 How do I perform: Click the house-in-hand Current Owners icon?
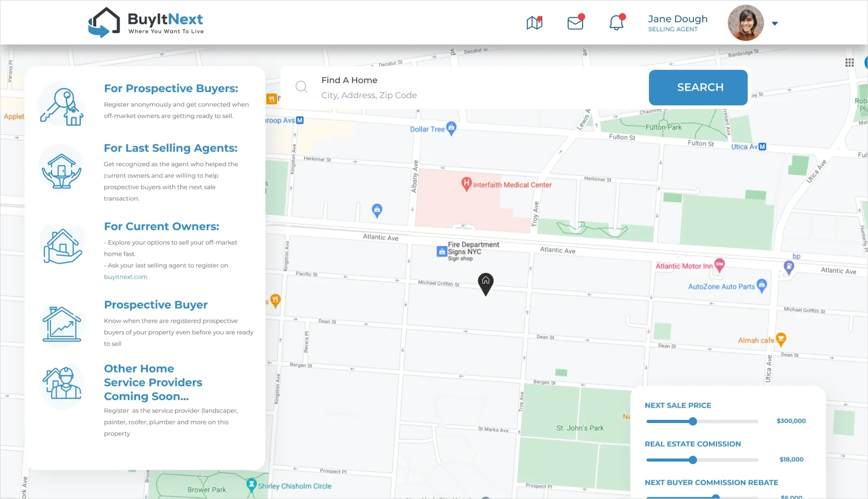62,246
